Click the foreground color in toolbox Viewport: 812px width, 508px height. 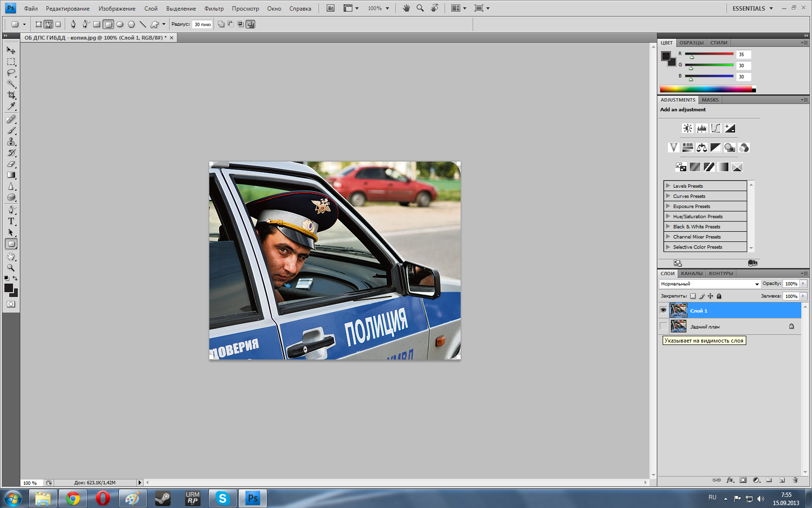[x=8, y=288]
